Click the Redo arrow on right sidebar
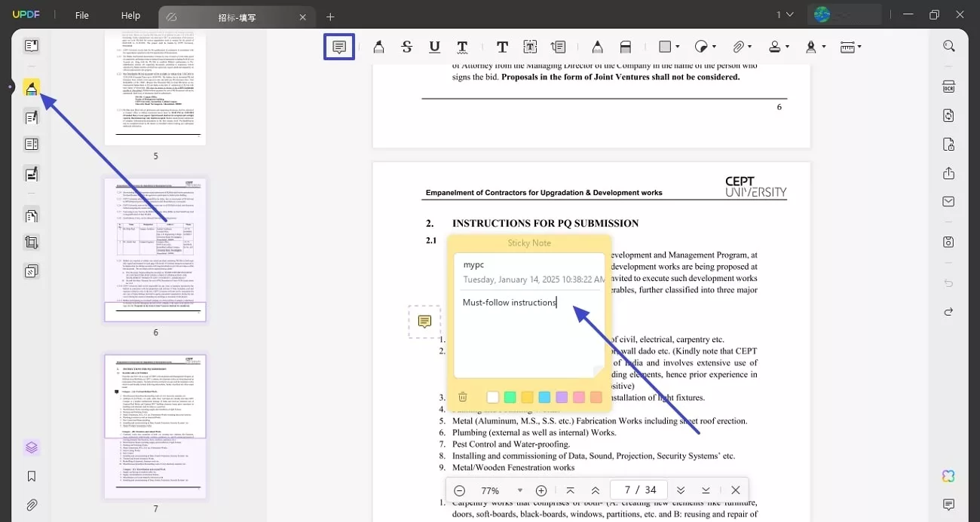Screen dimensions: 980x522 (948, 312)
